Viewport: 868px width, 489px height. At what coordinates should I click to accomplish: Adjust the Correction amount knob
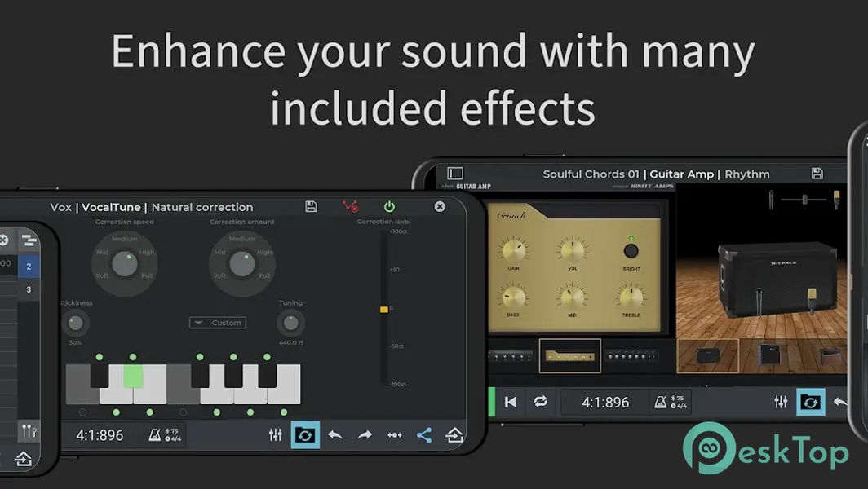coord(242,264)
